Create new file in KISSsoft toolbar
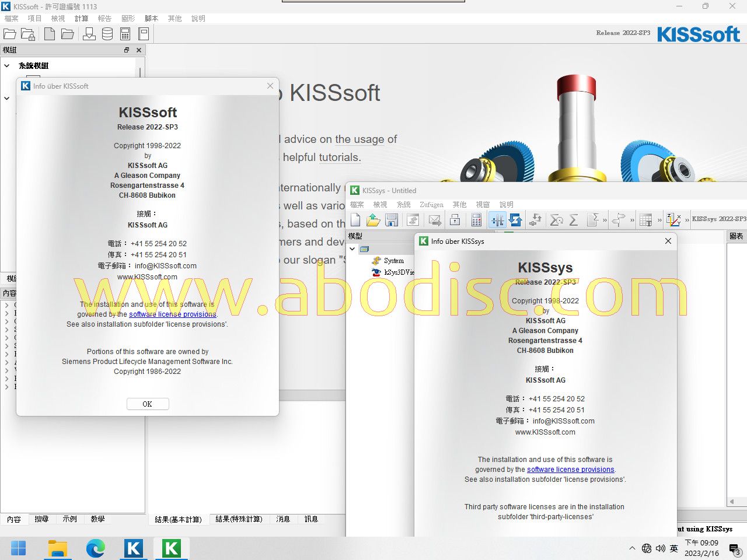747x560 pixels. pos(50,34)
